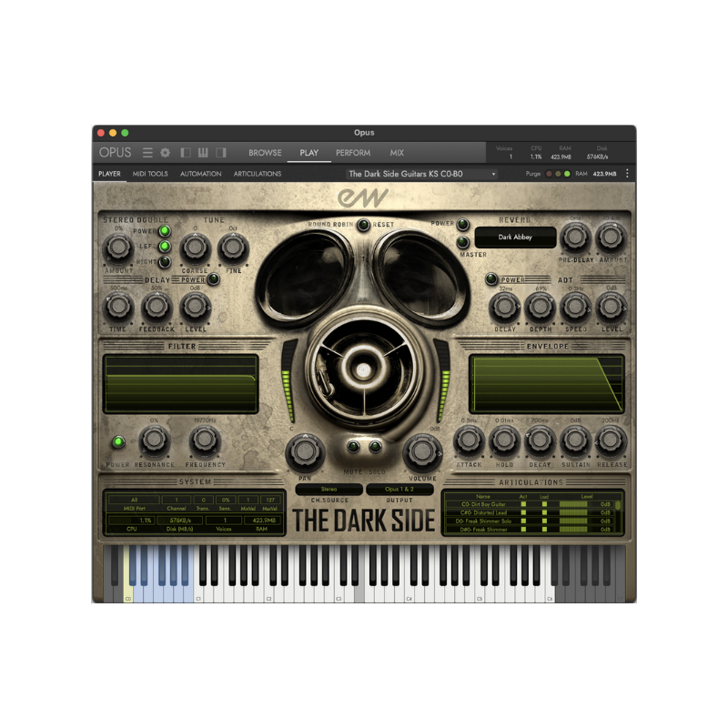Click the Reverb Amount knob

pyautogui.click(x=611, y=237)
